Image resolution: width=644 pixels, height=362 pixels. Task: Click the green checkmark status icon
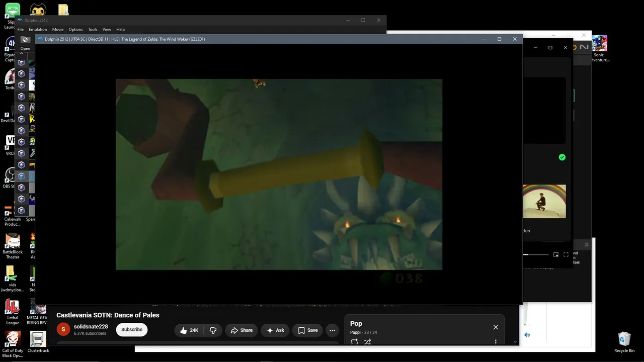[562, 157]
